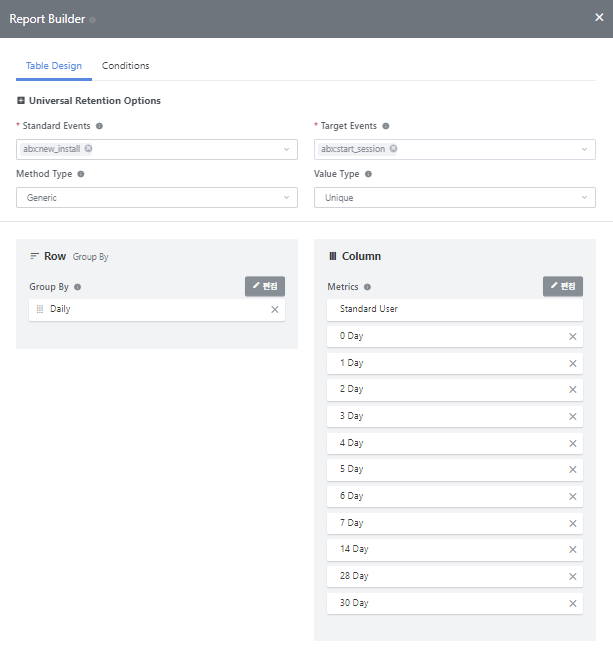Remove the abx:new_install tag from Standard Events
Viewport: 613px width, 655px height.
89,149
